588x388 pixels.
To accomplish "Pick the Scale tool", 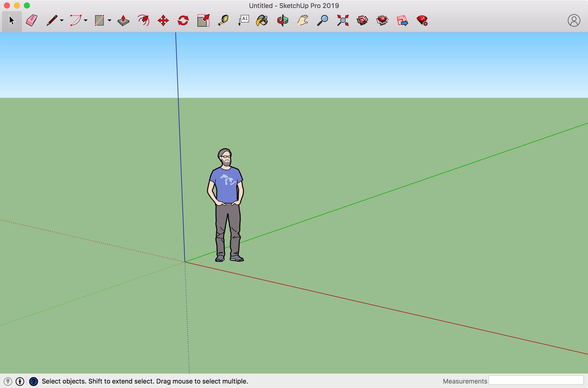I will click(203, 20).
